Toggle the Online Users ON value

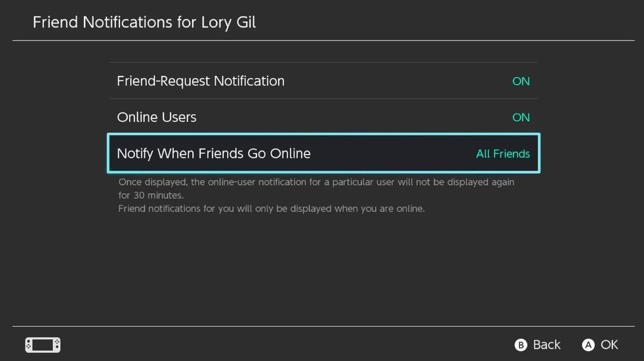(x=521, y=117)
